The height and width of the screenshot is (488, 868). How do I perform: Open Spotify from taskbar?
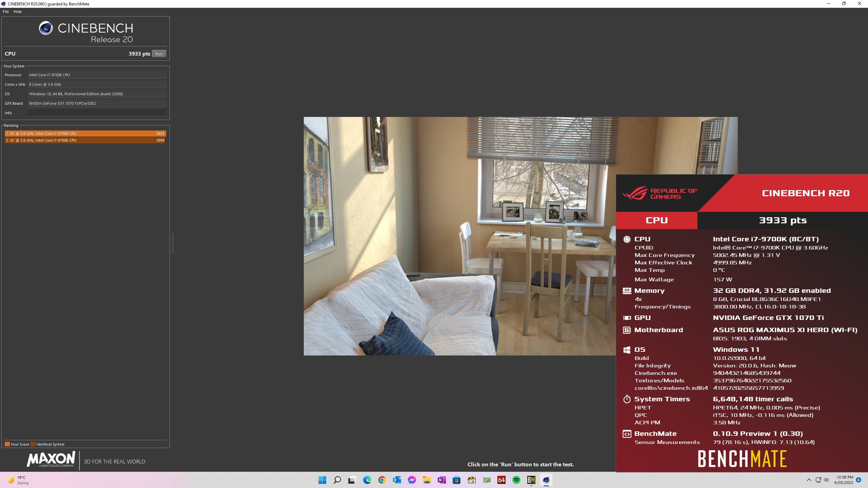516,480
